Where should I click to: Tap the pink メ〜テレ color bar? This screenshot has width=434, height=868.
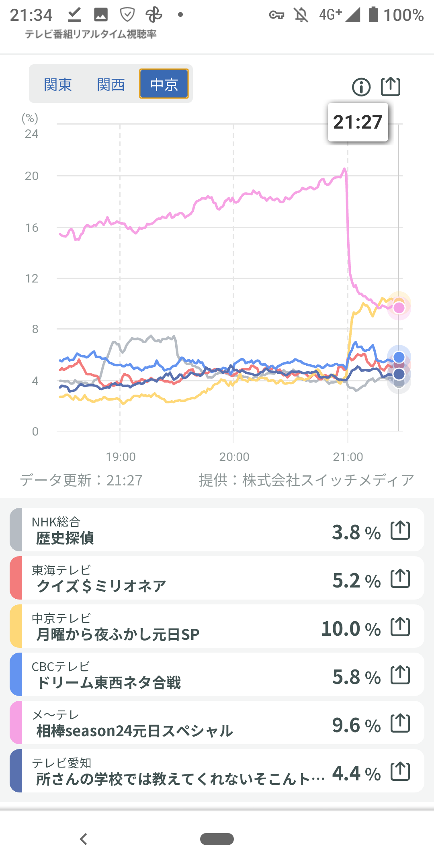click(16, 723)
